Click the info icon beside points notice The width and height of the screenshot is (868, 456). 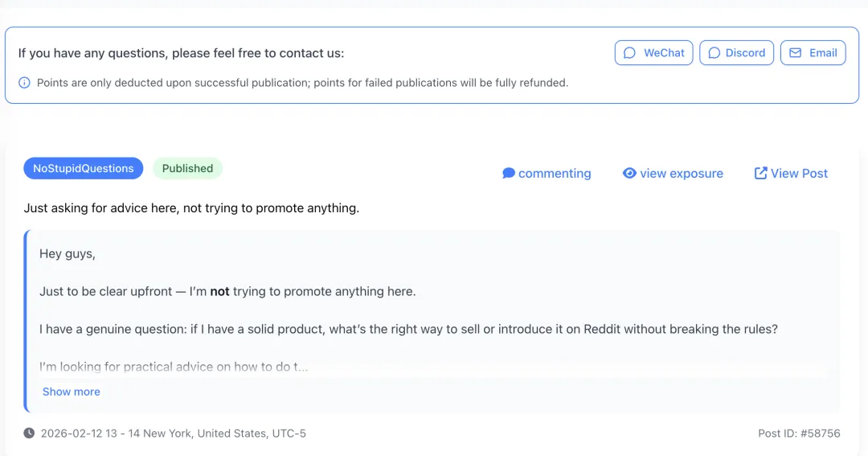[25, 83]
